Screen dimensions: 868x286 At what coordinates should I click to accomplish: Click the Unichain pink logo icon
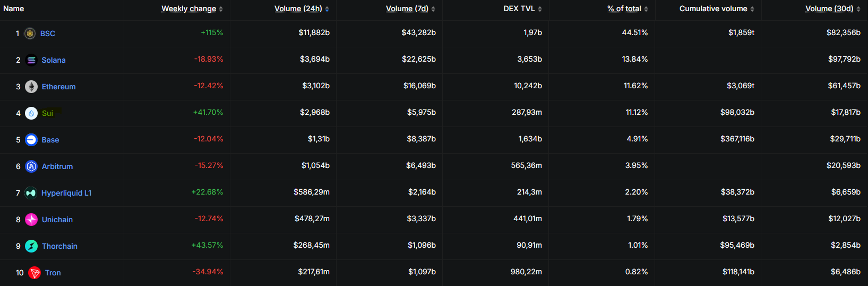pyautogui.click(x=31, y=220)
